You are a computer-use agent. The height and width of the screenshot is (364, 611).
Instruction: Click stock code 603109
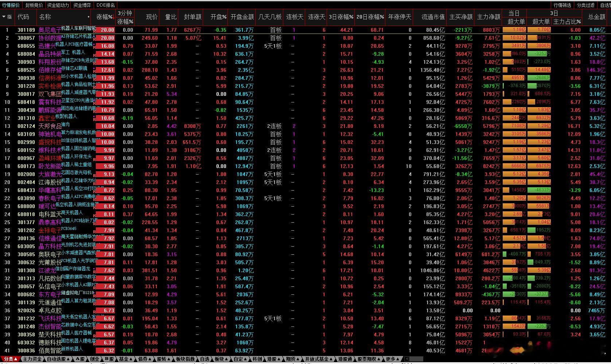[26, 134]
